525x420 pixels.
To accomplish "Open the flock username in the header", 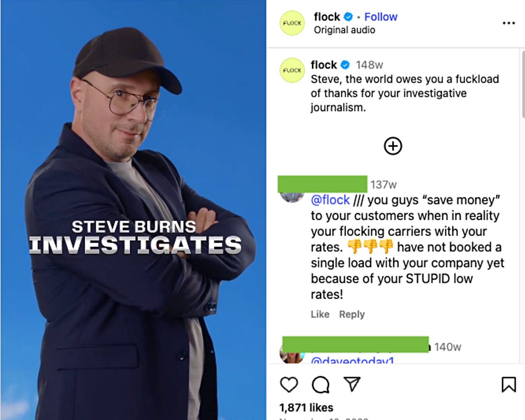I will [327, 17].
